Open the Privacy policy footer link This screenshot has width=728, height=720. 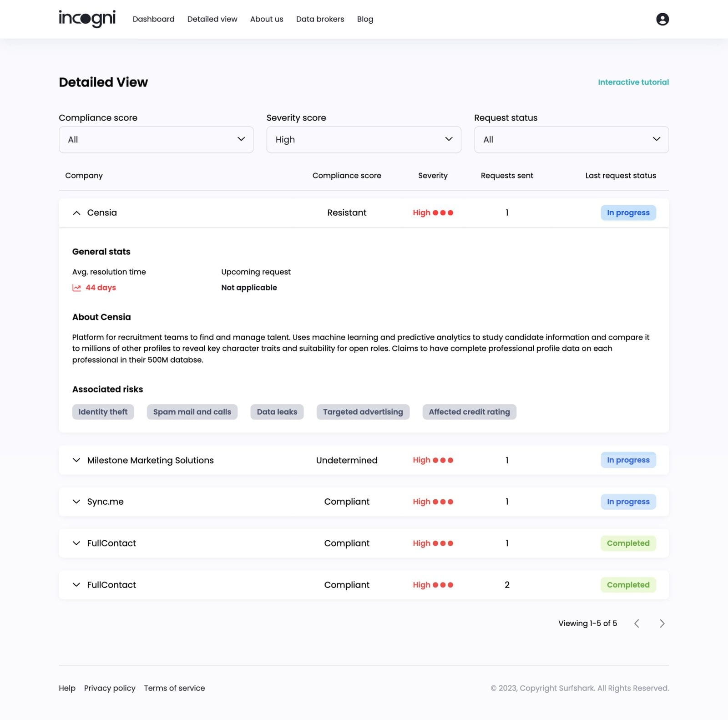point(110,688)
